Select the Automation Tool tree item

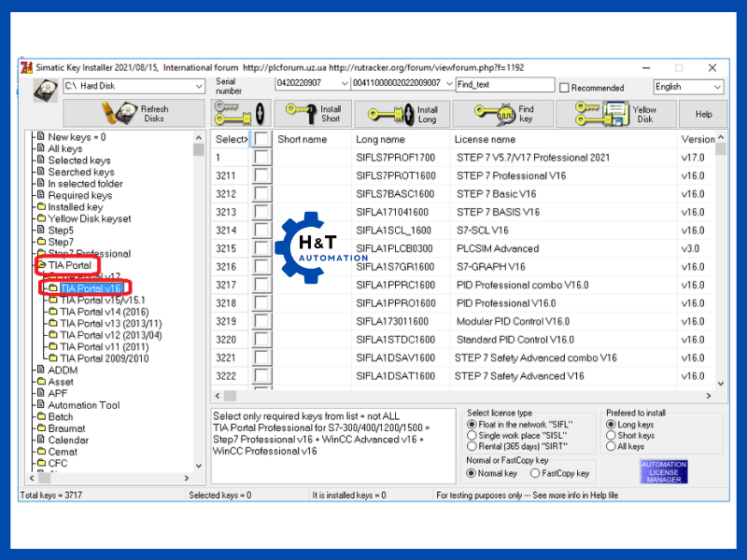tap(83, 405)
